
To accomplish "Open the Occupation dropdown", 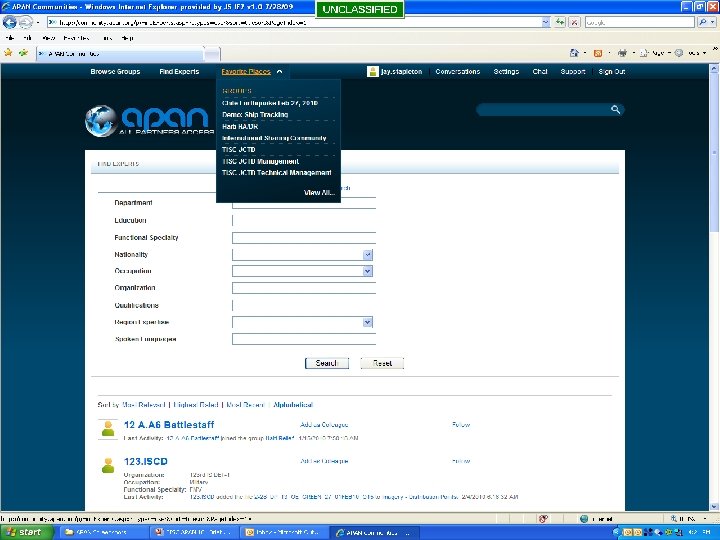I will click(367, 271).
